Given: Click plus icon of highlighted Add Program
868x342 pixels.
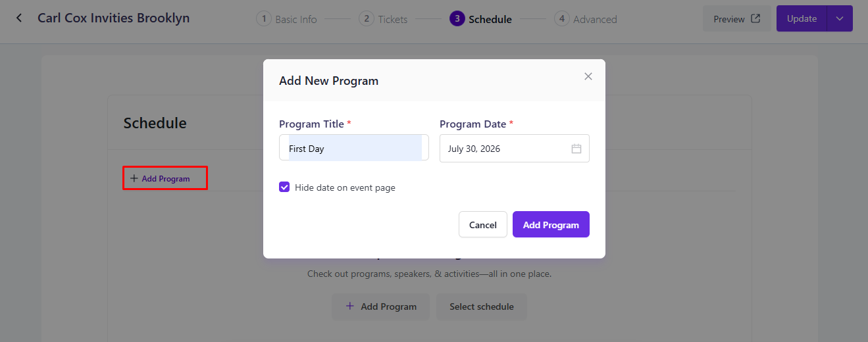Looking at the screenshot, I should [x=134, y=178].
